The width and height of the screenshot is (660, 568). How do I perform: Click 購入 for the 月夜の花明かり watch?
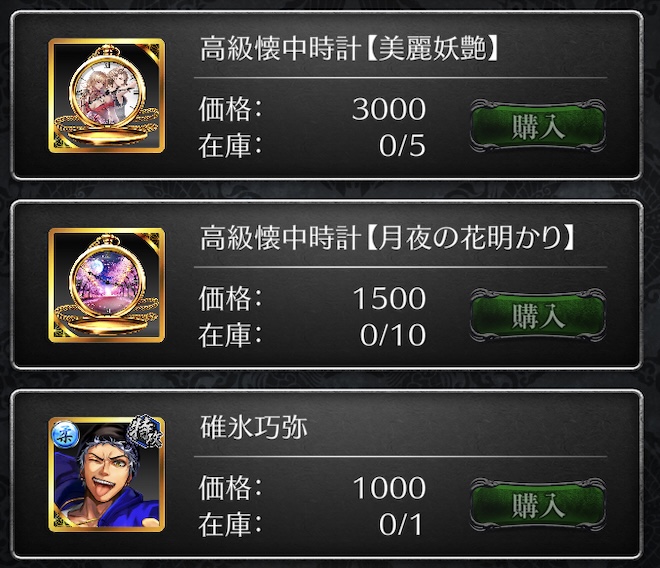click(x=538, y=315)
